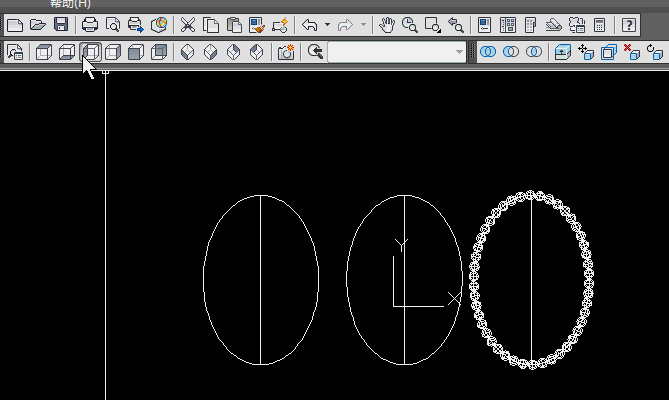Save the drawing with the floppy disk icon
The width and height of the screenshot is (669, 400).
(x=61, y=24)
